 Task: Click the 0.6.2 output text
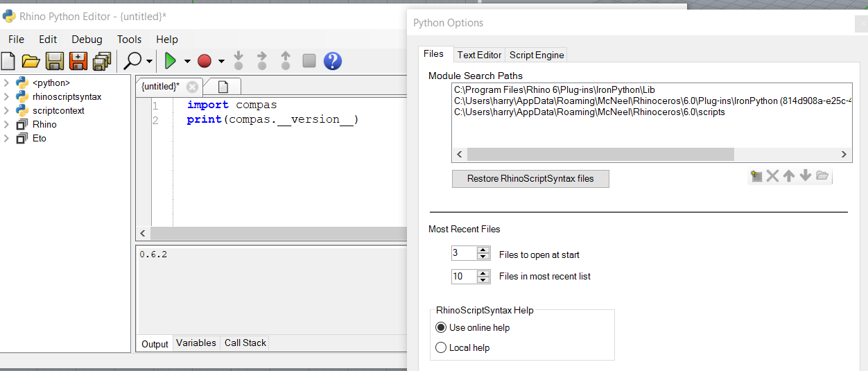153,254
